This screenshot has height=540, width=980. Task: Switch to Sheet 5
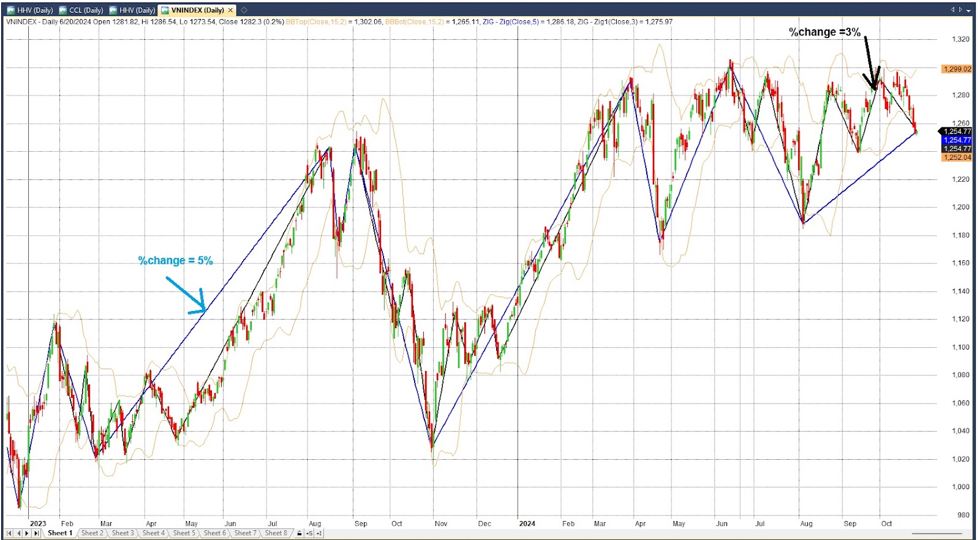tap(184, 533)
